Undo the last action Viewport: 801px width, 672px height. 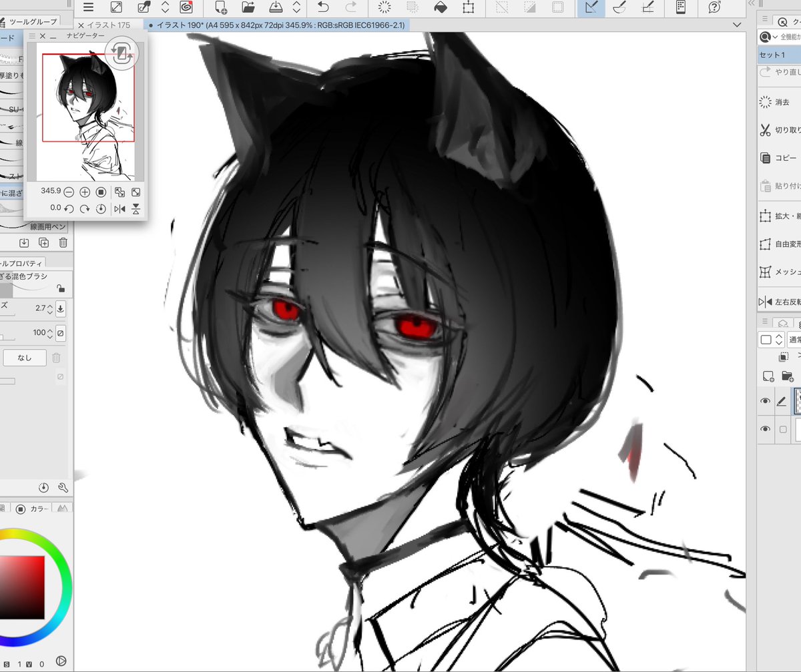323,7
